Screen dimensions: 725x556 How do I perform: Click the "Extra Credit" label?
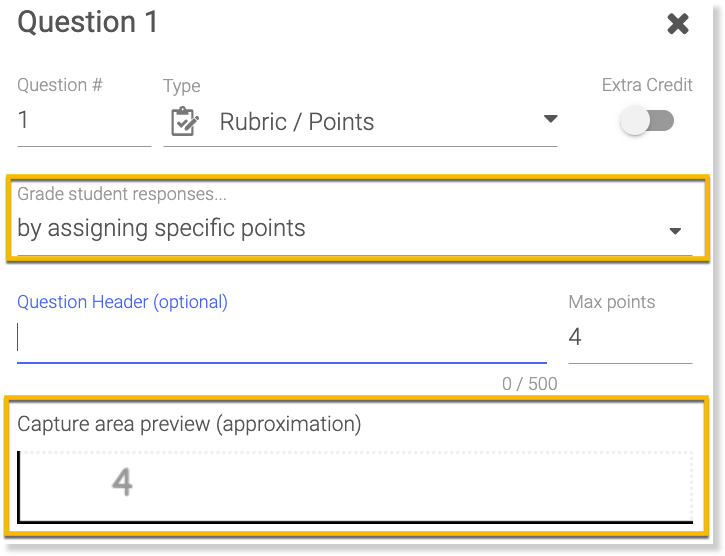pyautogui.click(x=647, y=85)
